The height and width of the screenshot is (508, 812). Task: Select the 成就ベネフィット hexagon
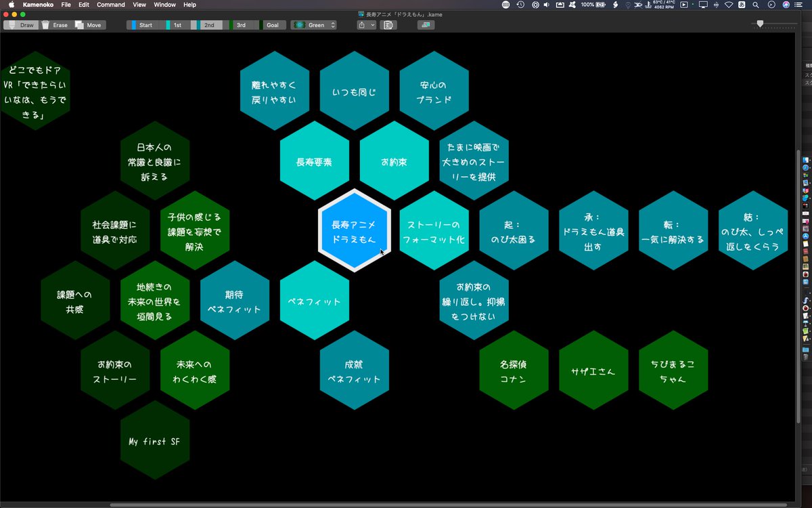354,371
